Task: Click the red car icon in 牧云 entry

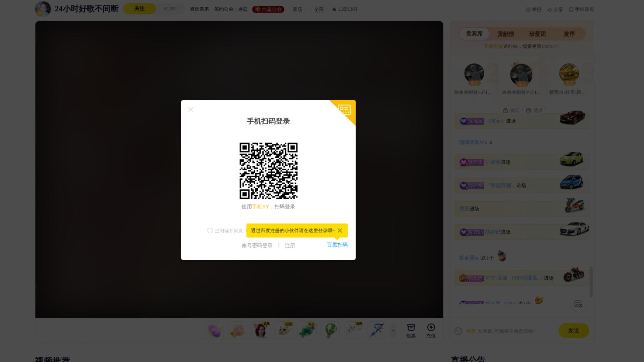Action: pos(573,117)
